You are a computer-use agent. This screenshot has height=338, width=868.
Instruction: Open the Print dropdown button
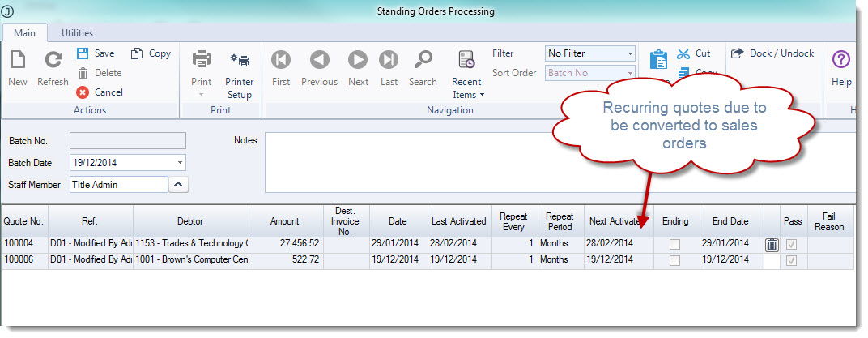202,73
